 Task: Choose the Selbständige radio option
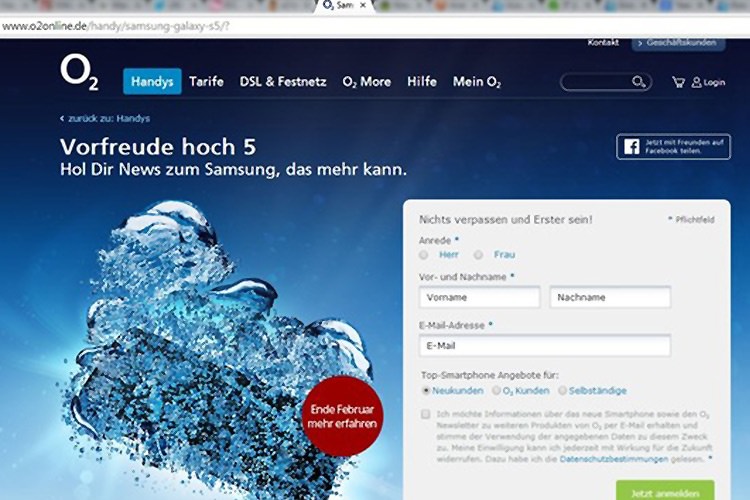(x=562, y=390)
